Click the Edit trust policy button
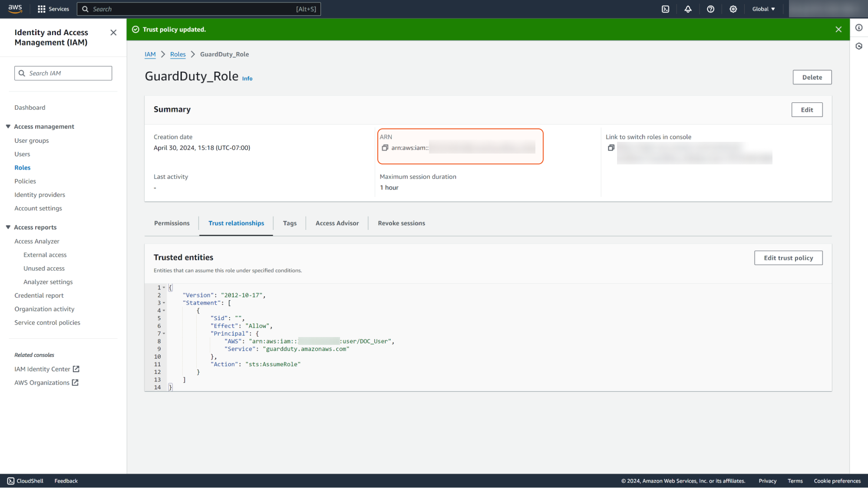The image size is (868, 488). 788,258
